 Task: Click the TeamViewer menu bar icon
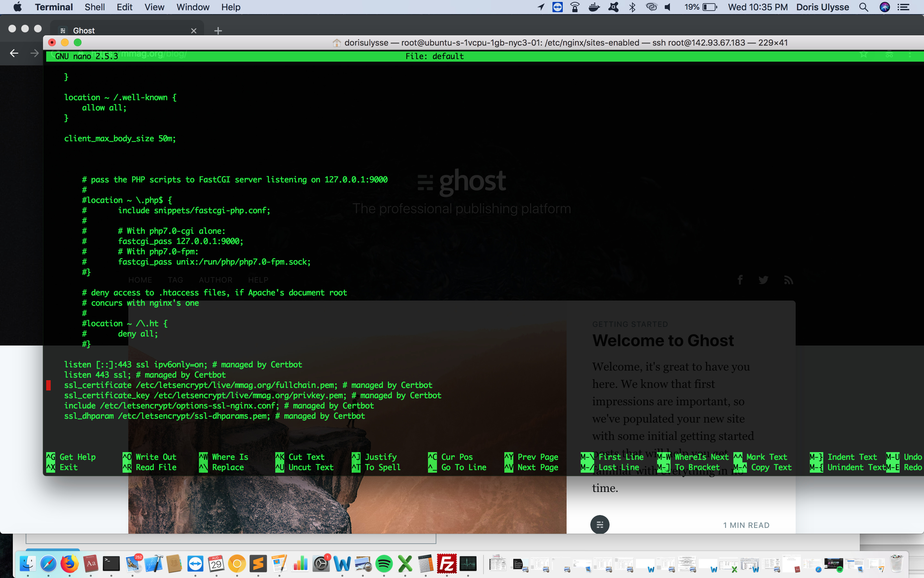(x=558, y=7)
